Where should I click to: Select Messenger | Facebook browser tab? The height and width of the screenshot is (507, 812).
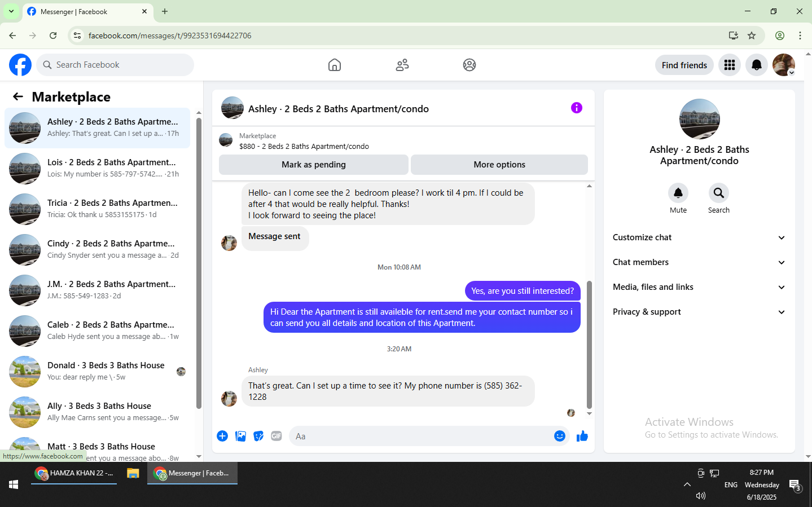(x=87, y=11)
